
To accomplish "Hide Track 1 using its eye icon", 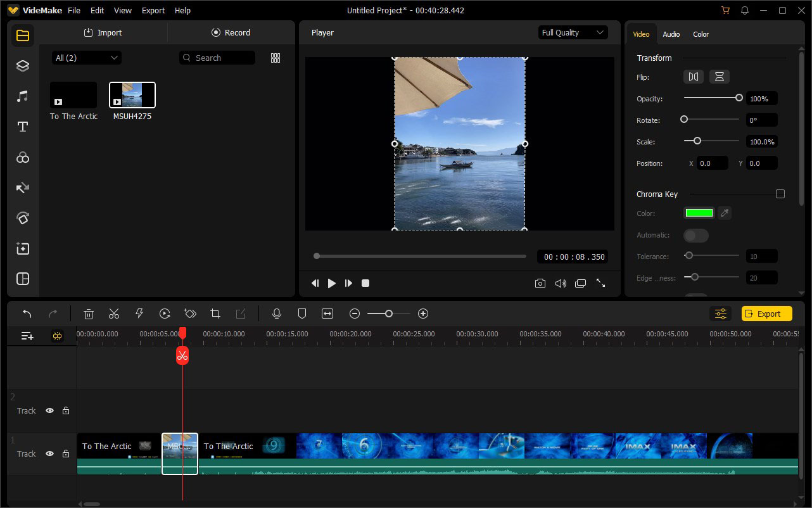I will click(49, 454).
